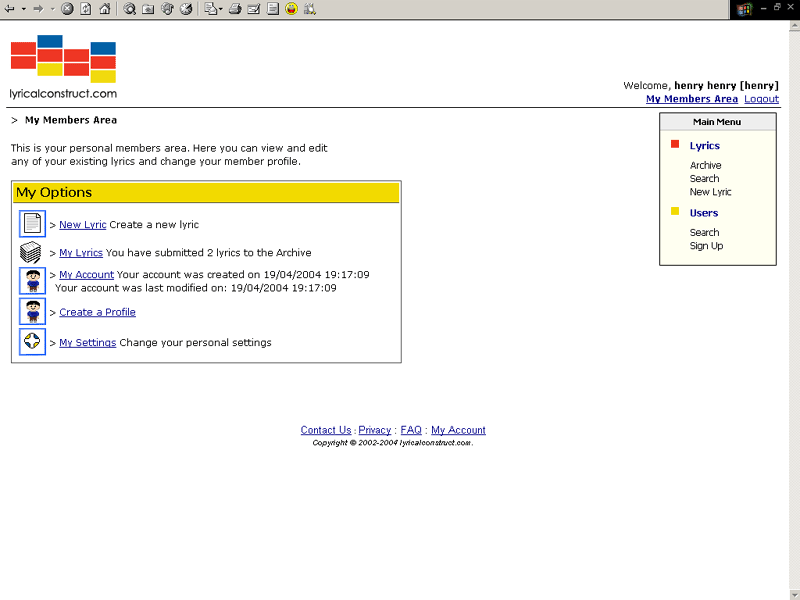Open the FAQ footer link

(411, 430)
